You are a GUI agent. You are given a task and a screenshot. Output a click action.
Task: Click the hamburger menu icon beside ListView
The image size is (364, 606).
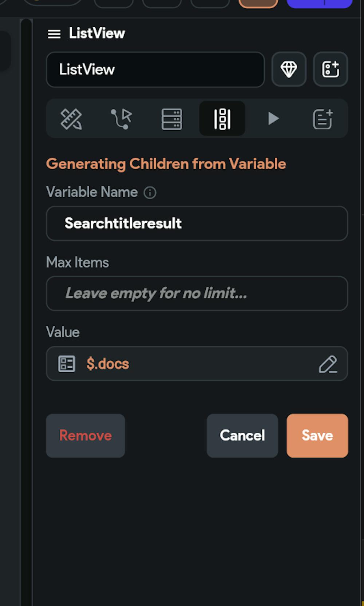point(54,34)
